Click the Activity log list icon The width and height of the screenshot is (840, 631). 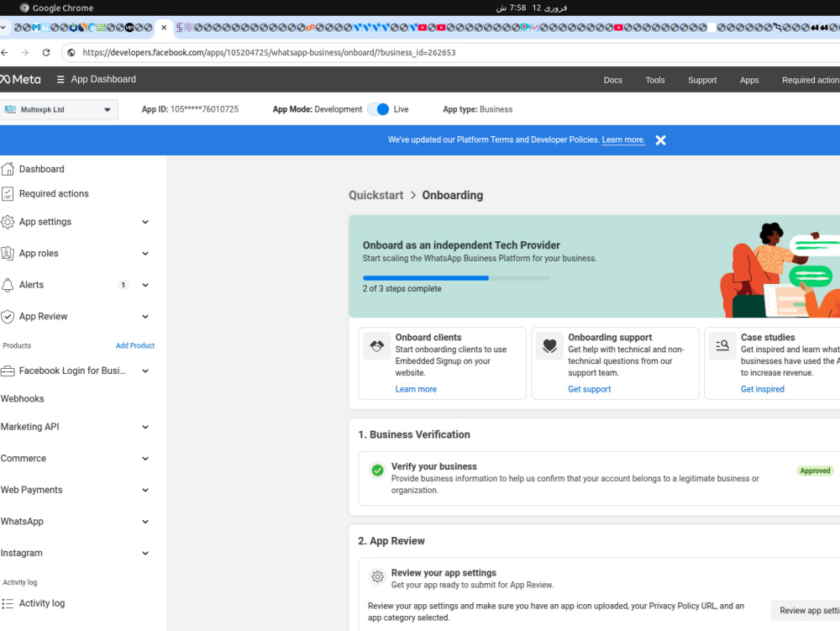[x=8, y=603]
